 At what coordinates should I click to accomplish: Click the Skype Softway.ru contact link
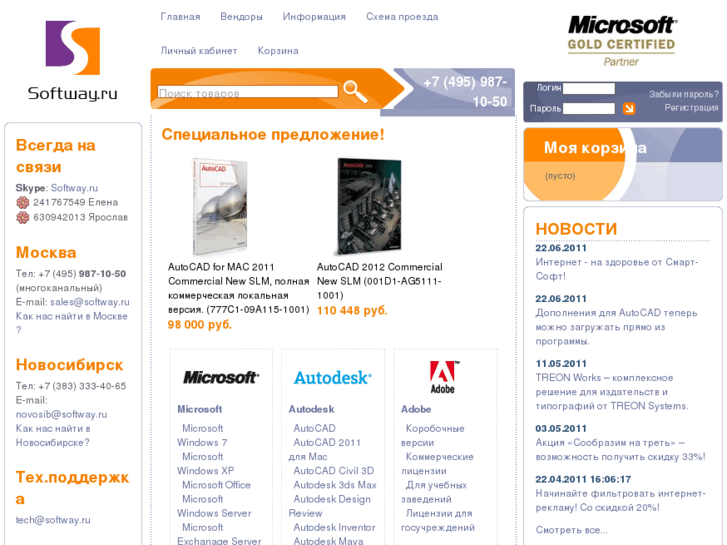click(74, 188)
